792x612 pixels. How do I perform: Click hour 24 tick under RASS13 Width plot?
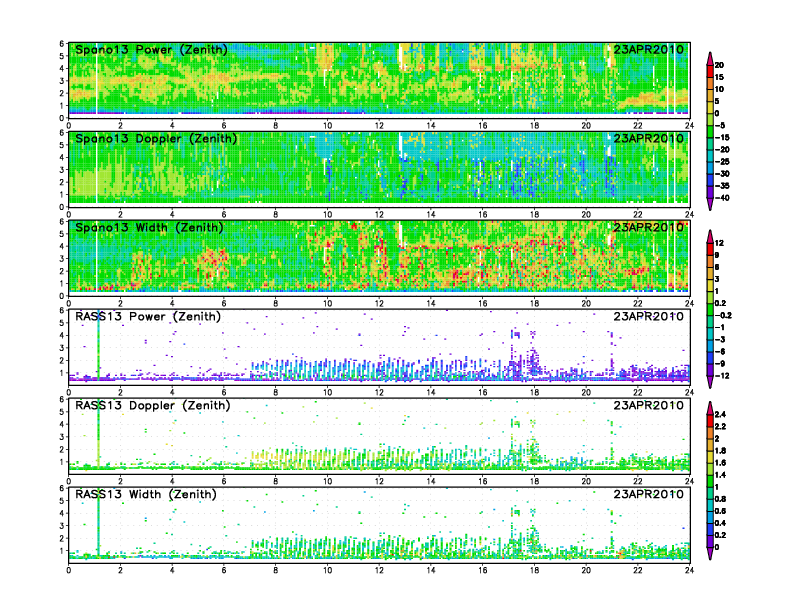pyautogui.click(x=689, y=570)
